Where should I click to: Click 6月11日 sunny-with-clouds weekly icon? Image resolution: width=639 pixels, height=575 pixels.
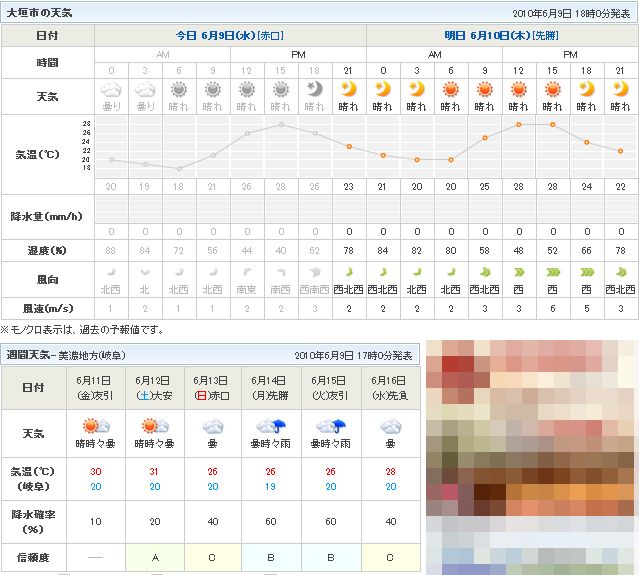tap(96, 426)
